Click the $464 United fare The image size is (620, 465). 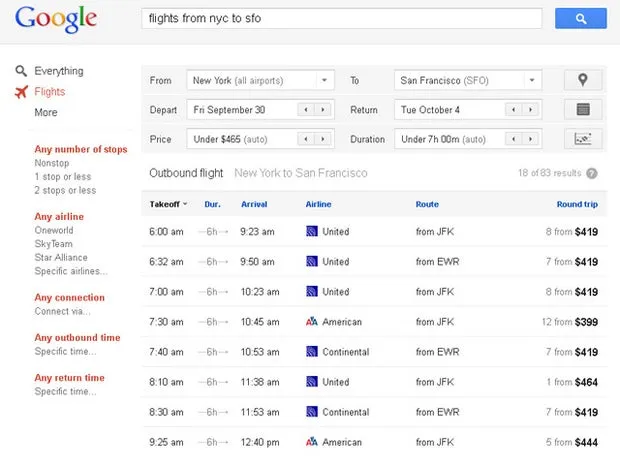[586, 382]
